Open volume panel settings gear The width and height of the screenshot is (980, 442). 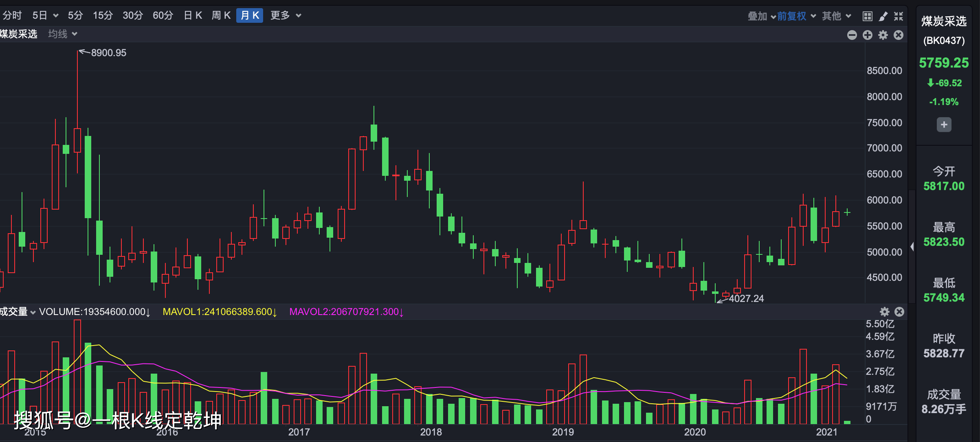884,312
